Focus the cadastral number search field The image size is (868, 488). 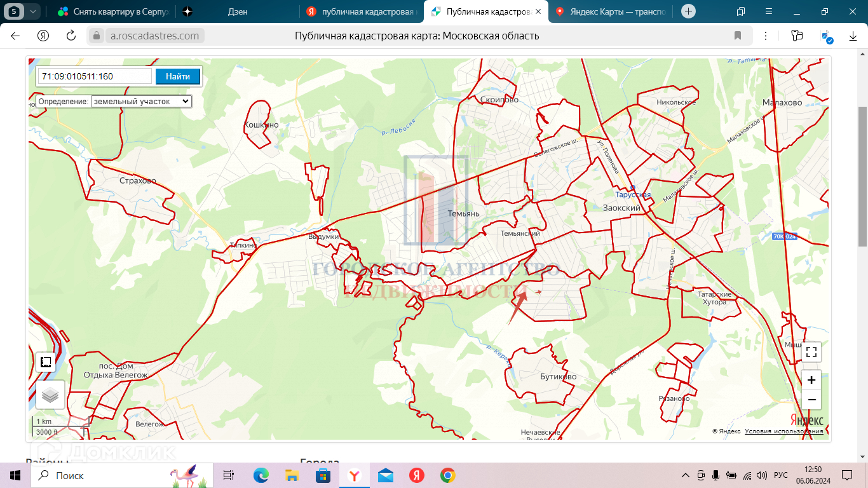pos(95,76)
